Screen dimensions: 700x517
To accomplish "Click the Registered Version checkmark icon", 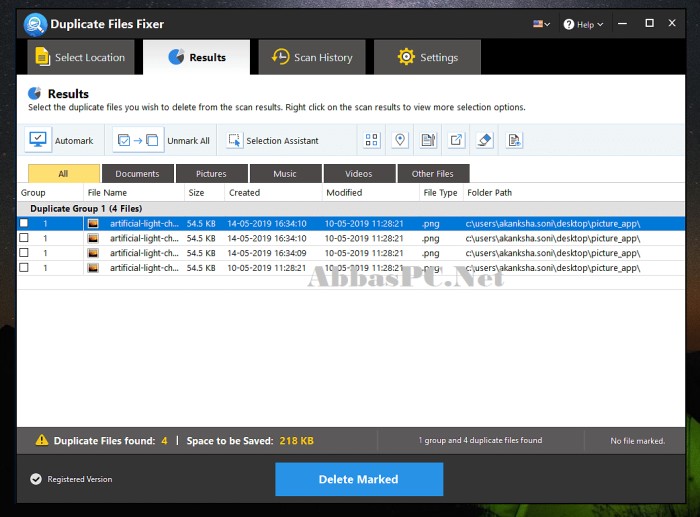I will click(x=36, y=479).
